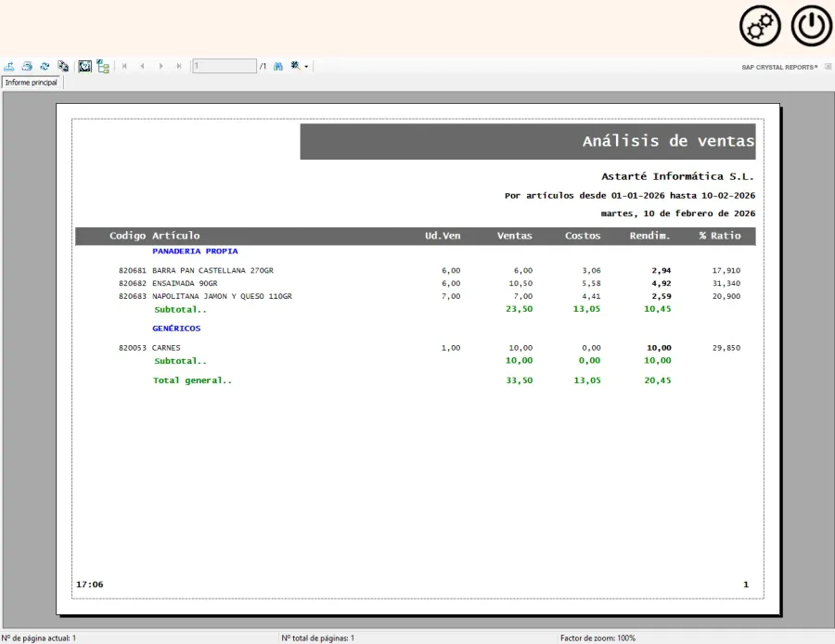
Task: Click code 820681
Action: (x=132, y=271)
